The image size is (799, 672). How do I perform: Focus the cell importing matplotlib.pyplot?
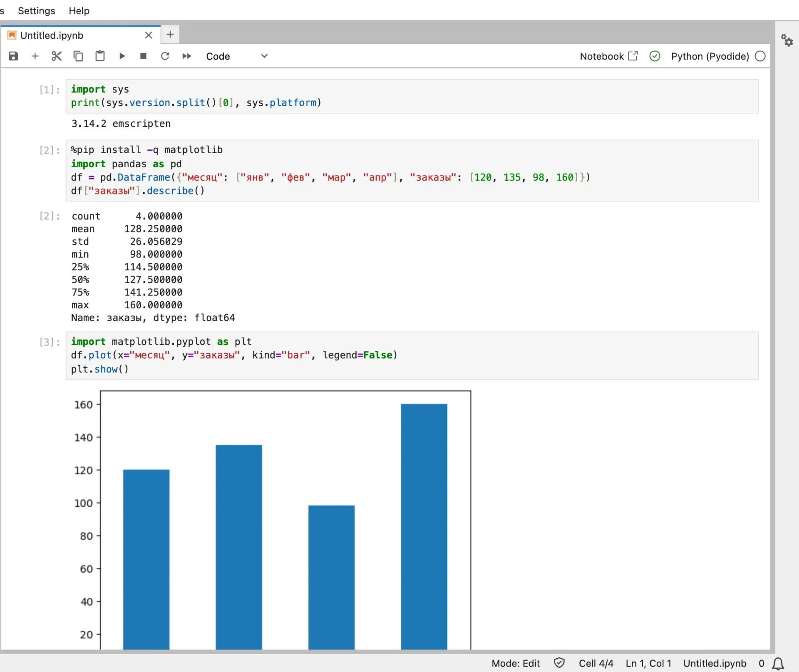coord(412,356)
